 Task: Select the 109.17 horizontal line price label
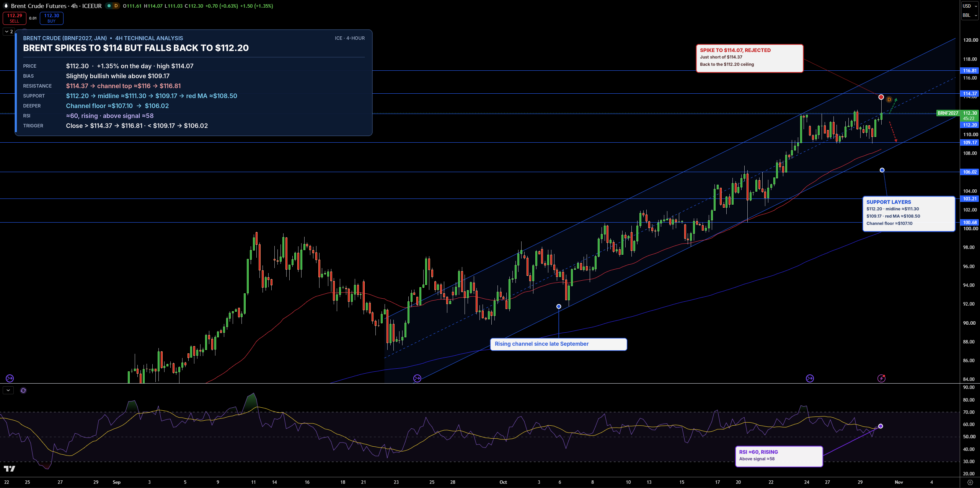[970, 143]
